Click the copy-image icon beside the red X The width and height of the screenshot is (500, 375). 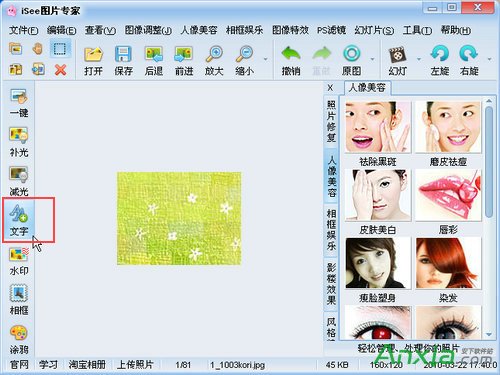coord(38,70)
